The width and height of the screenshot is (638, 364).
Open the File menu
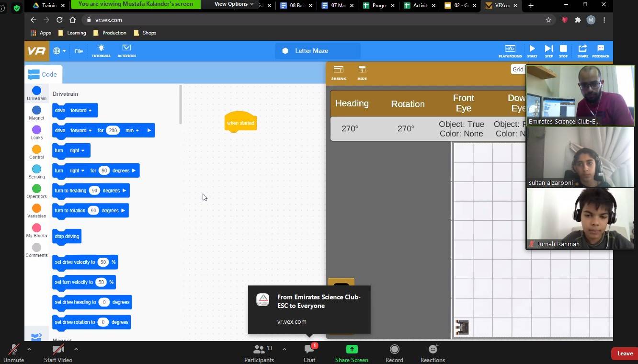(79, 51)
